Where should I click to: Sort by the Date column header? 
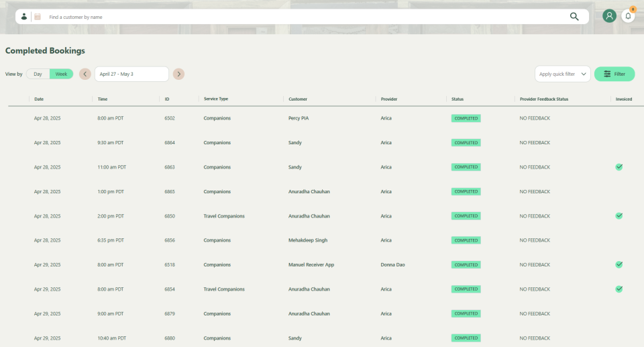coord(39,99)
